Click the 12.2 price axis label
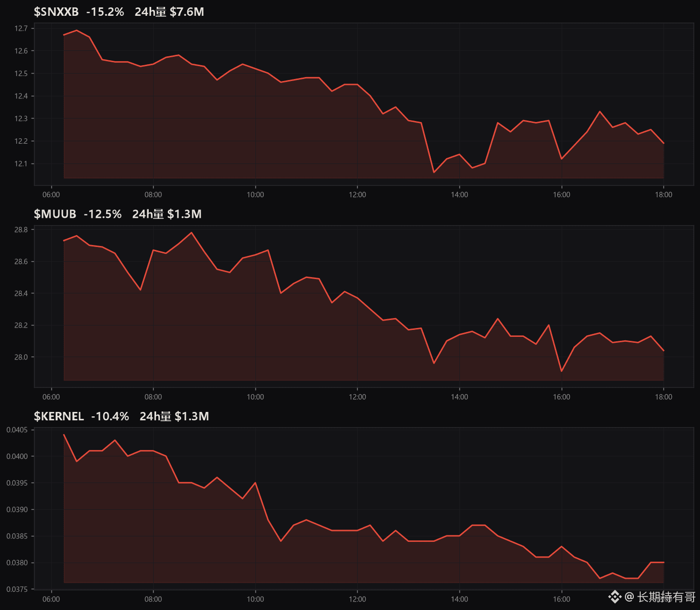Image resolution: width=700 pixels, height=610 pixels. pyautogui.click(x=21, y=141)
